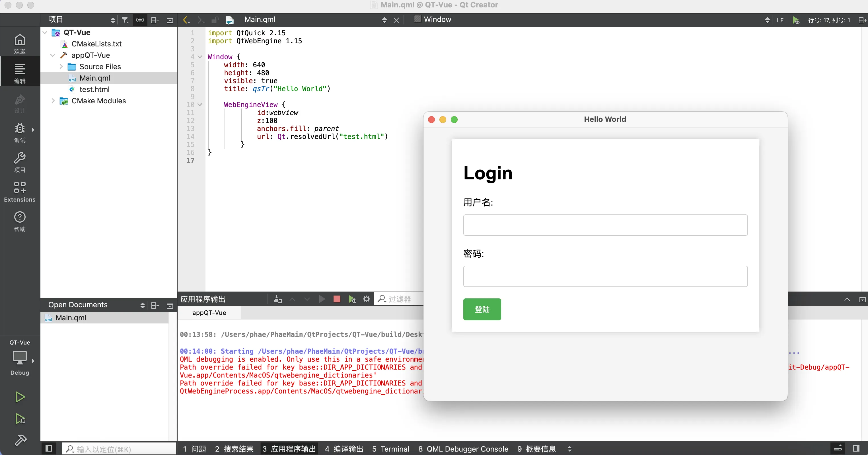The image size is (868, 455).
Task: Open the General Messages (9 概要信息) pane
Action: pyautogui.click(x=536, y=449)
